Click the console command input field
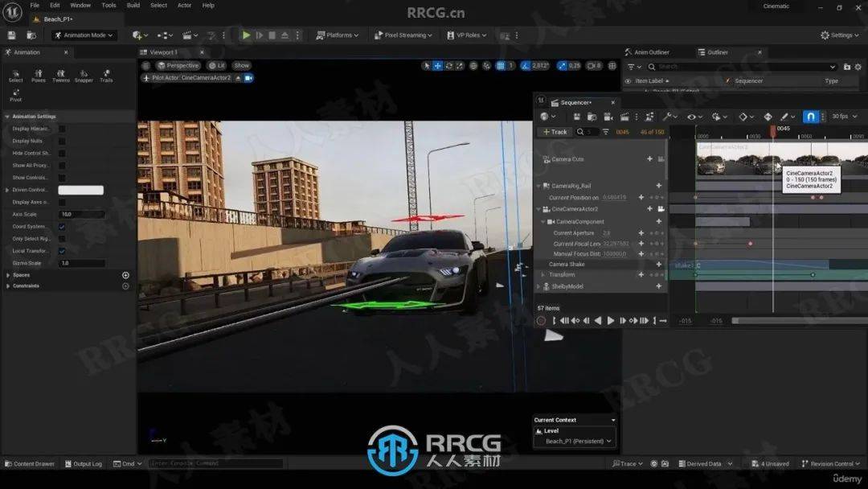868x489 pixels. (x=216, y=463)
